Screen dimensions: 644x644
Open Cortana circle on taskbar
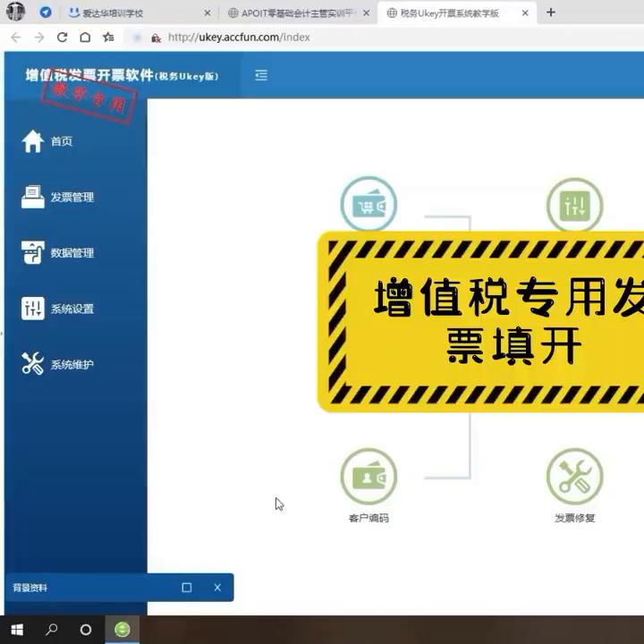[x=86, y=629]
